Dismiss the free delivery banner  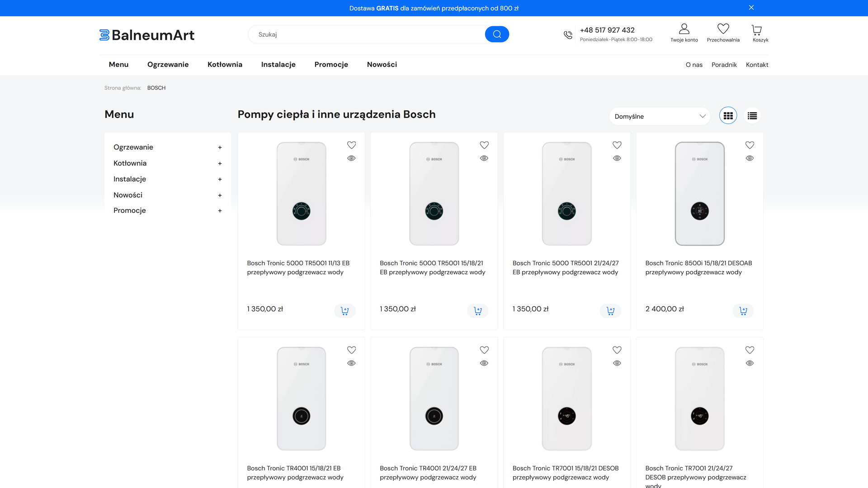tap(751, 8)
